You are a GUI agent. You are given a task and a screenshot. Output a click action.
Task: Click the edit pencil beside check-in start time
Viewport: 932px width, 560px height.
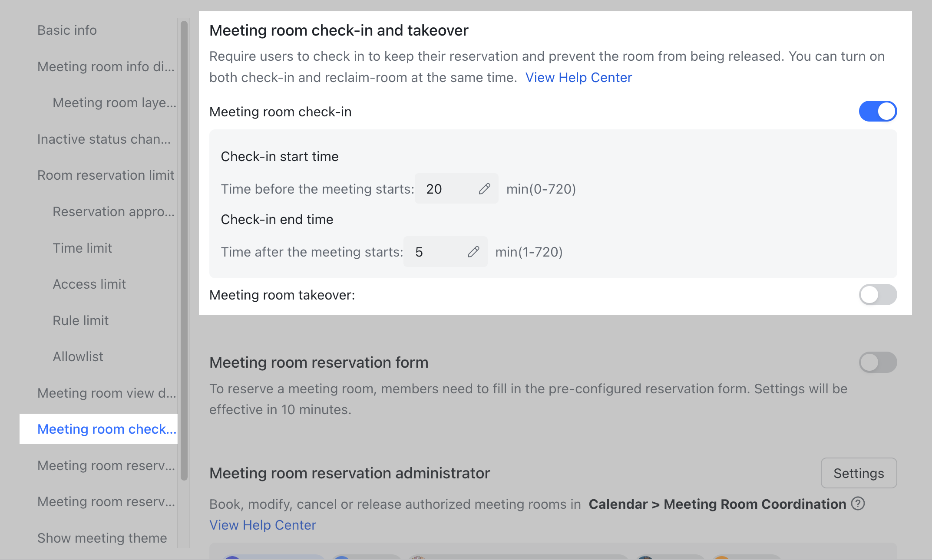pos(485,188)
